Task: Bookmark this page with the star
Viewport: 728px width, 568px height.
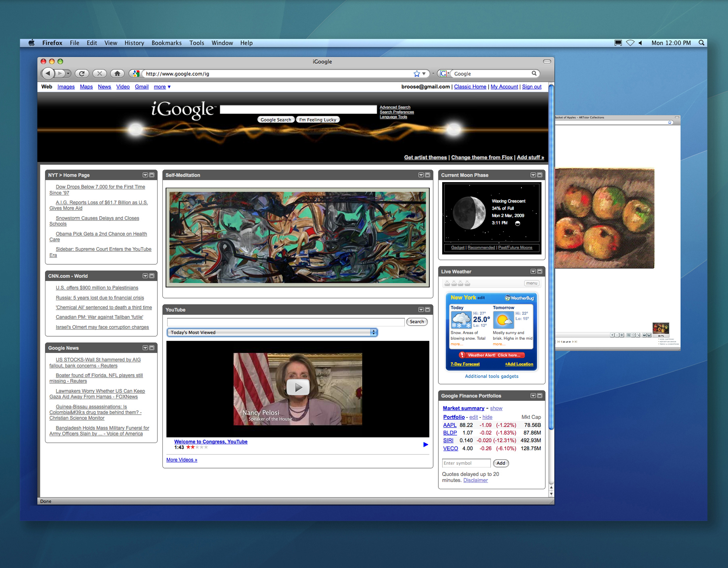Action: pos(416,73)
